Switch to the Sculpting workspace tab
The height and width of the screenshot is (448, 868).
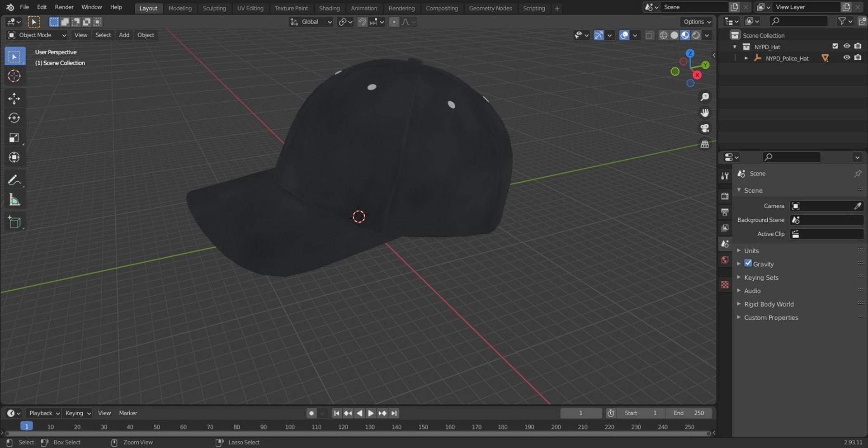tap(214, 8)
